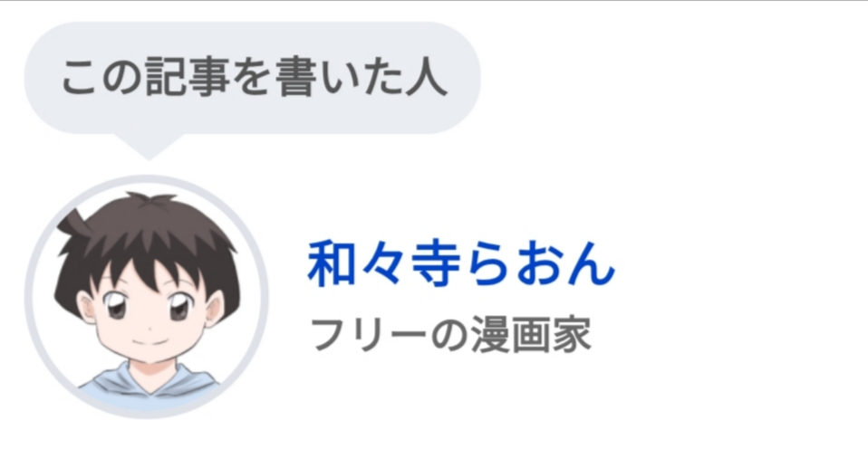Select the この記事を書いた人 speech bubble
This screenshot has width=868, height=449.
252,78
